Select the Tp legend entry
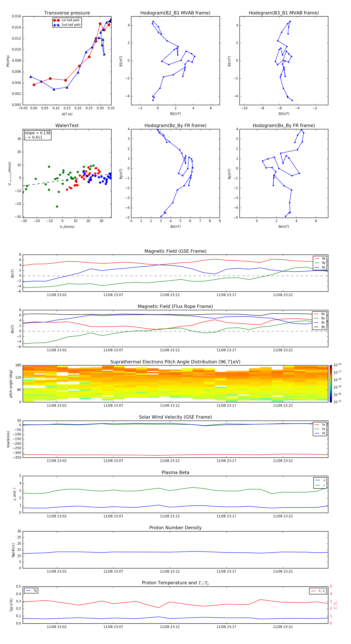Viewport: 351px width, 644px height. point(31,591)
